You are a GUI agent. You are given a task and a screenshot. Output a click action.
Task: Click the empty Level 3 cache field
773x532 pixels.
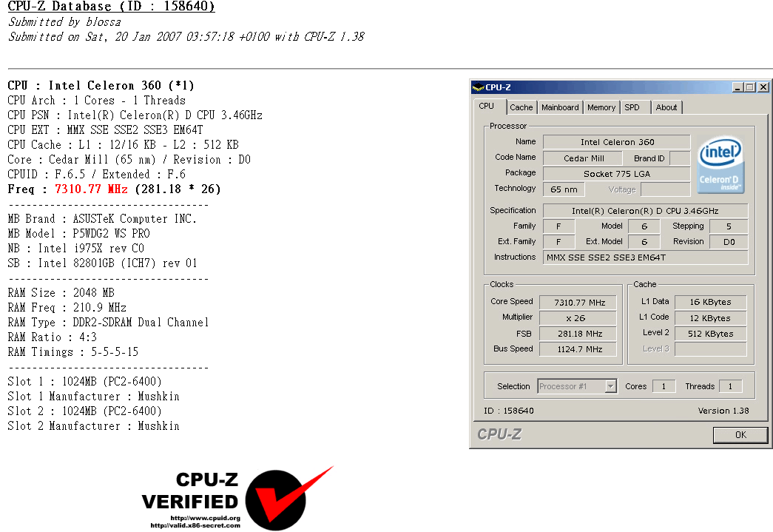710,349
